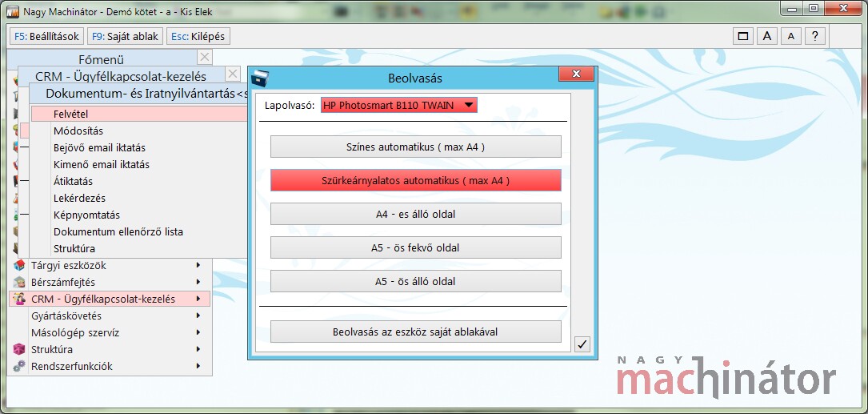Open Bejövő email iktatás
The image size is (868, 414).
click(x=139, y=147)
